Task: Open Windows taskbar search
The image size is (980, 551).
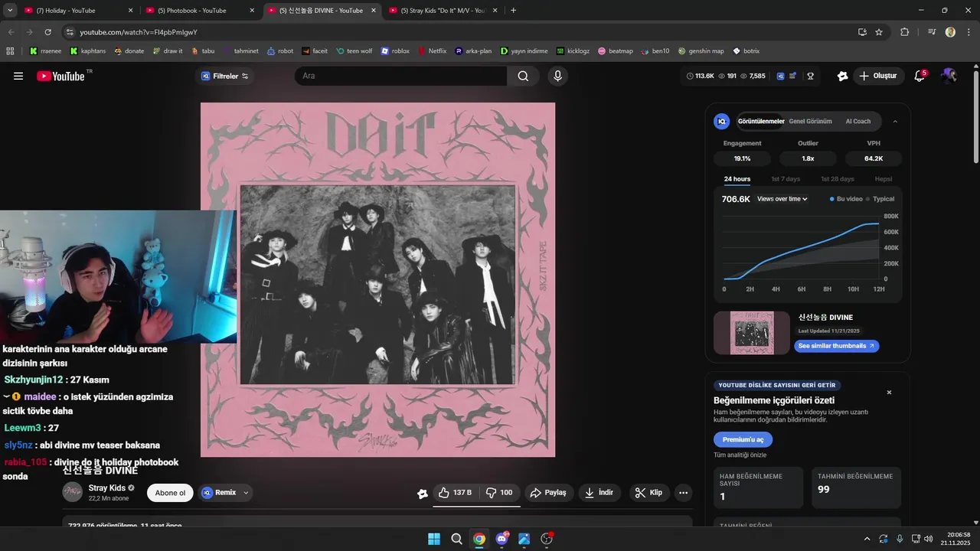Action: point(456,539)
